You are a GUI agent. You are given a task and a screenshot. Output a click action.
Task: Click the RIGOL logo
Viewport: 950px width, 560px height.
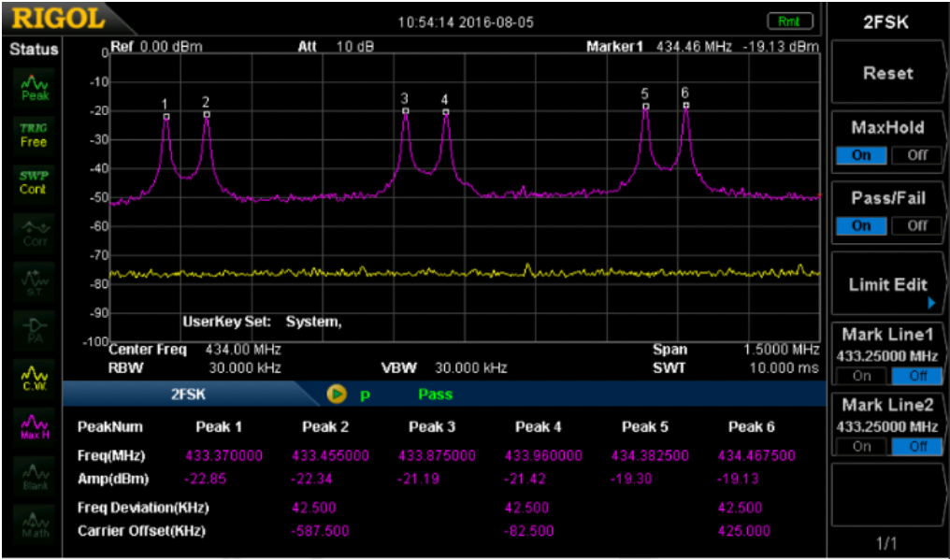pyautogui.click(x=59, y=19)
